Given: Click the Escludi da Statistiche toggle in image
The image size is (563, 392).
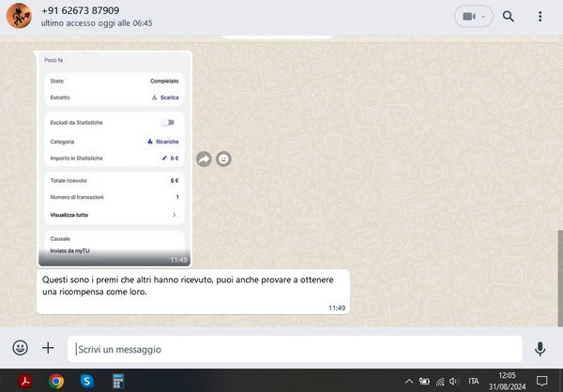Looking at the screenshot, I should tap(168, 123).
